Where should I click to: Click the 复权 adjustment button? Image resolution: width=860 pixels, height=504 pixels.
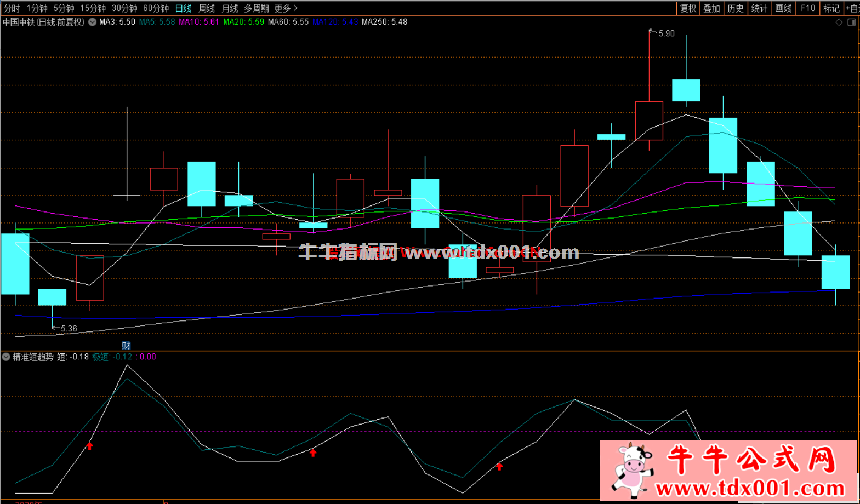[x=688, y=8]
